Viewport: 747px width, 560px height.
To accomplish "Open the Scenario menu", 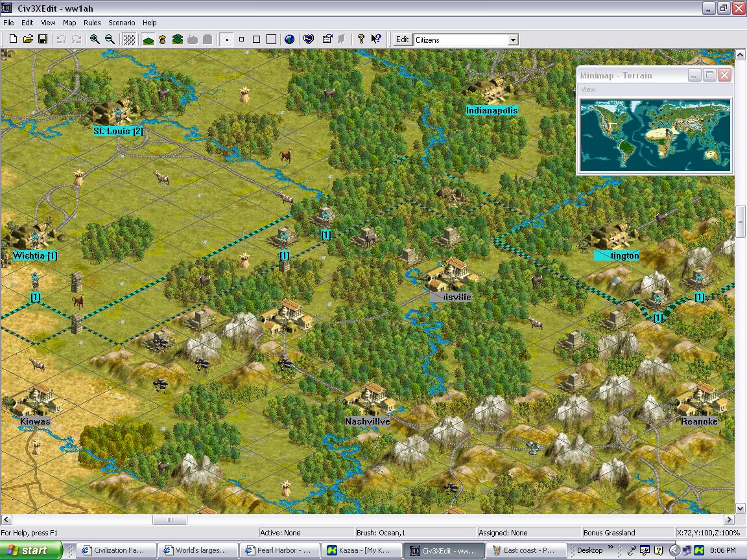I will pyautogui.click(x=121, y=23).
